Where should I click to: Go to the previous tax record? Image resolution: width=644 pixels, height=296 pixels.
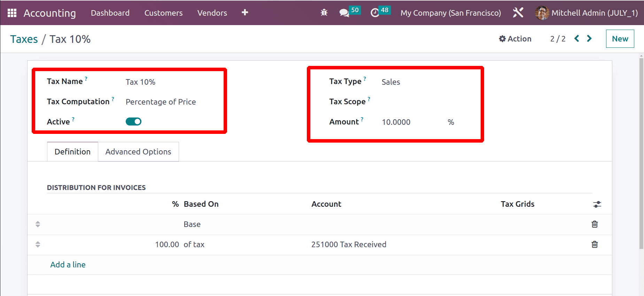[x=577, y=39]
